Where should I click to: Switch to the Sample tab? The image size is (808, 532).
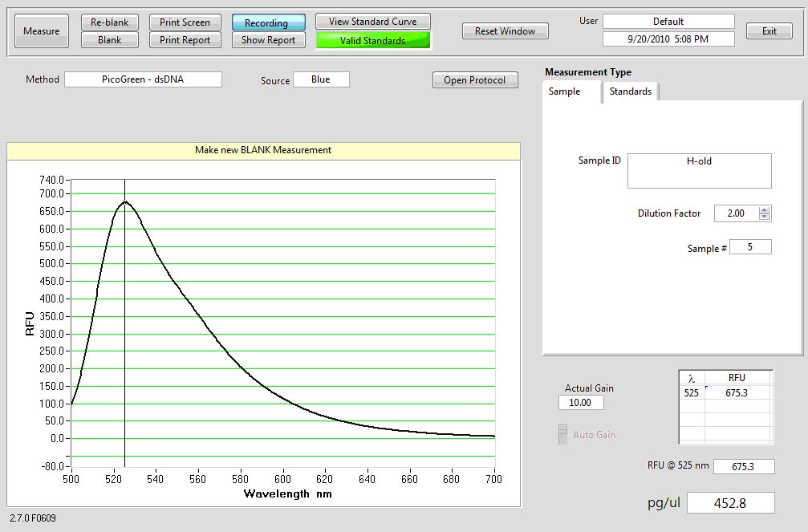(x=571, y=91)
